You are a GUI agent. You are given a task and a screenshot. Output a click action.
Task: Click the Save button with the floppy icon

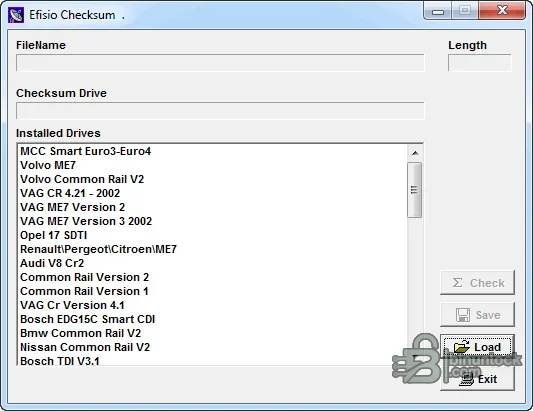coord(477,315)
